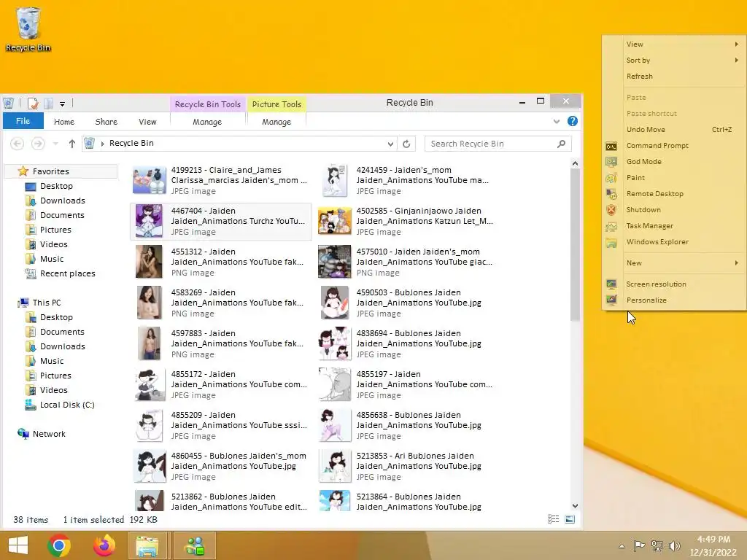This screenshot has width=747, height=560.
Task: Open the recent locations dropdown arrow
Action: pyautogui.click(x=55, y=144)
